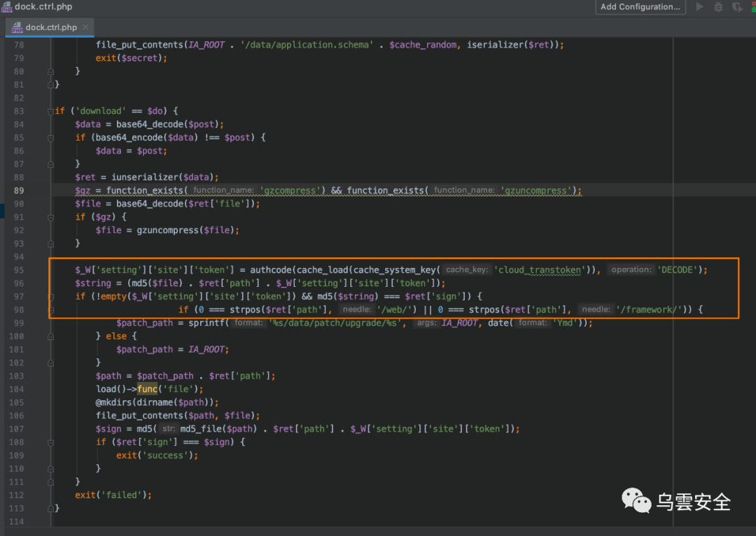This screenshot has width=756, height=536.
Task: Close the dock.ctrl.php tab
Action: coord(85,27)
